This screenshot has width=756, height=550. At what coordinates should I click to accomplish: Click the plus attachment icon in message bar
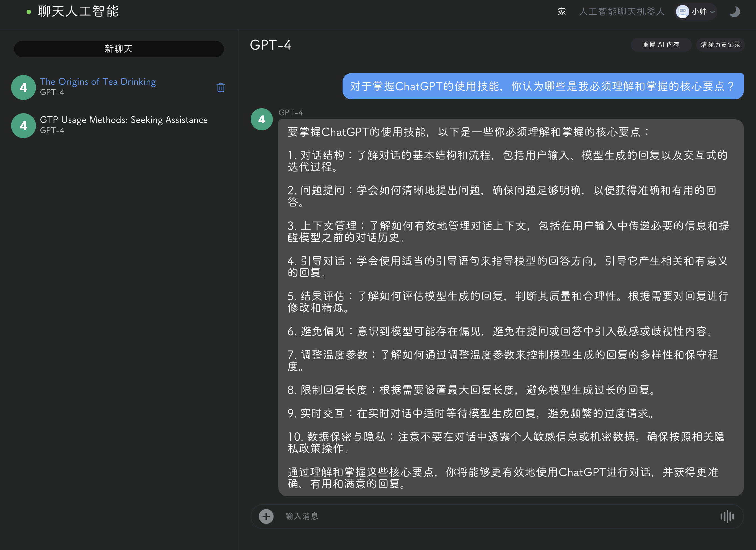[266, 516]
